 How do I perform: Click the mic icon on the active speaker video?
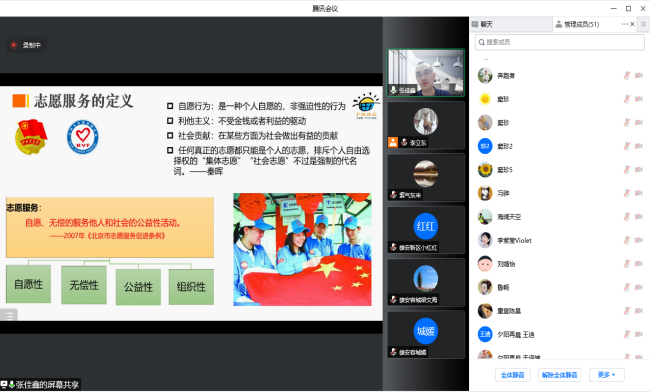(393, 90)
